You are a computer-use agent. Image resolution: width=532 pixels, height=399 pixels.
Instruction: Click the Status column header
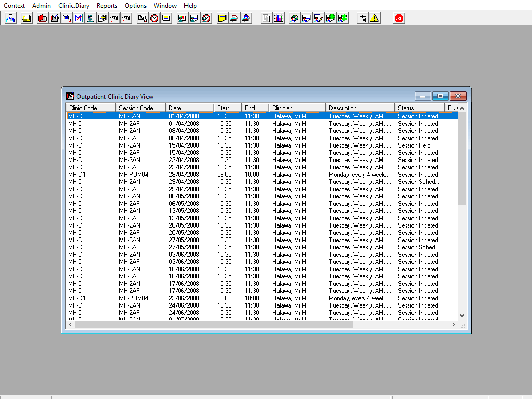[419, 108]
